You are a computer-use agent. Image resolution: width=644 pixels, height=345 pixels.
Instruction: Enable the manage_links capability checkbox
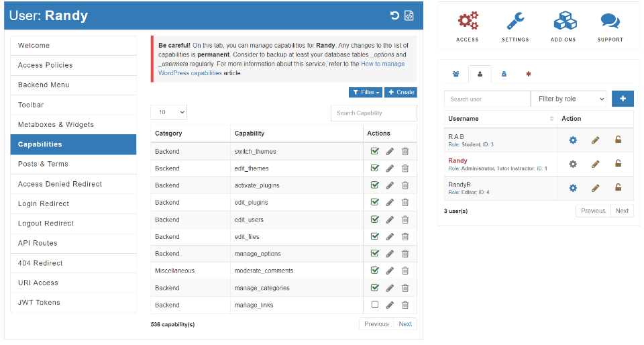coord(375,305)
